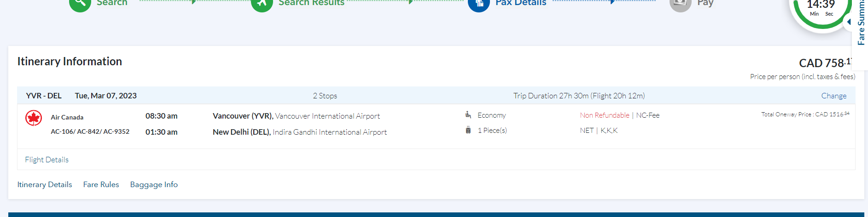Click the green Search step magnifier icon

pyautogui.click(x=80, y=4)
